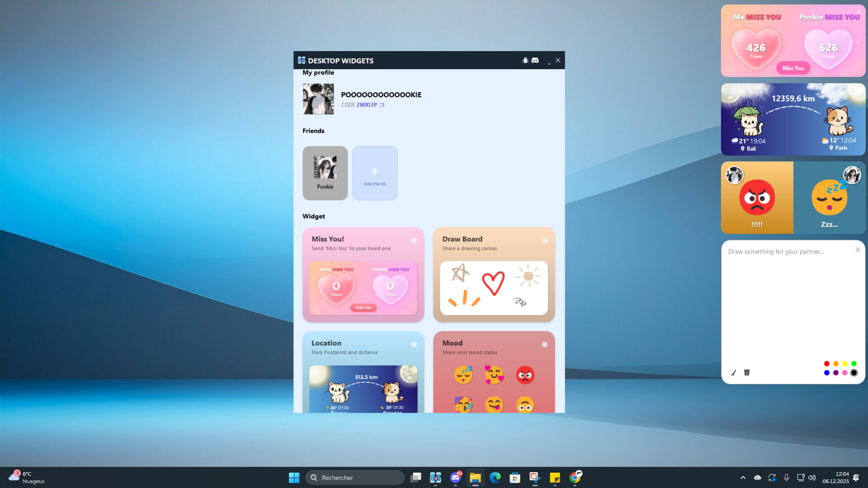Pick the love-struck emoji in Mood widget
This screenshot has width=868, height=488.
[494, 374]
